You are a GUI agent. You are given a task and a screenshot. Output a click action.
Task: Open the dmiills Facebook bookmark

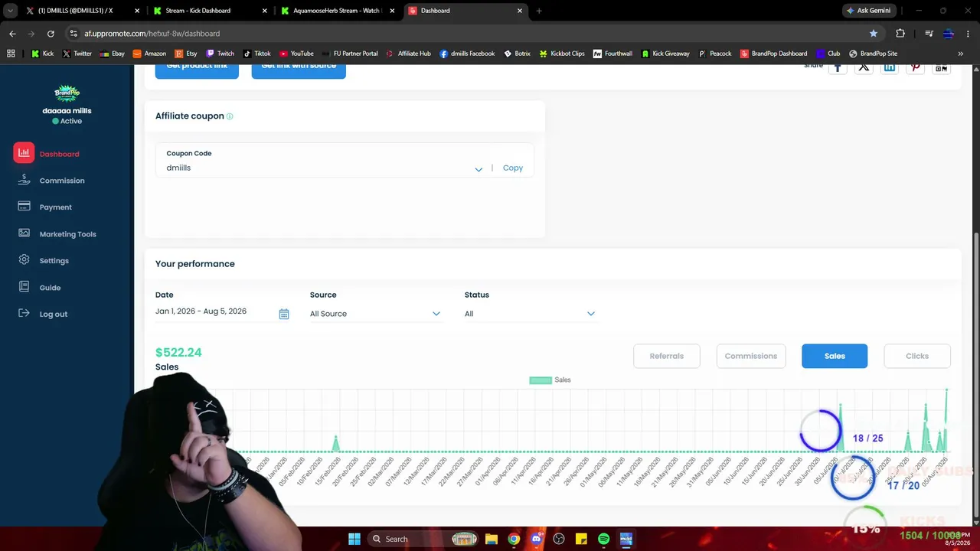tap(467, 54)
